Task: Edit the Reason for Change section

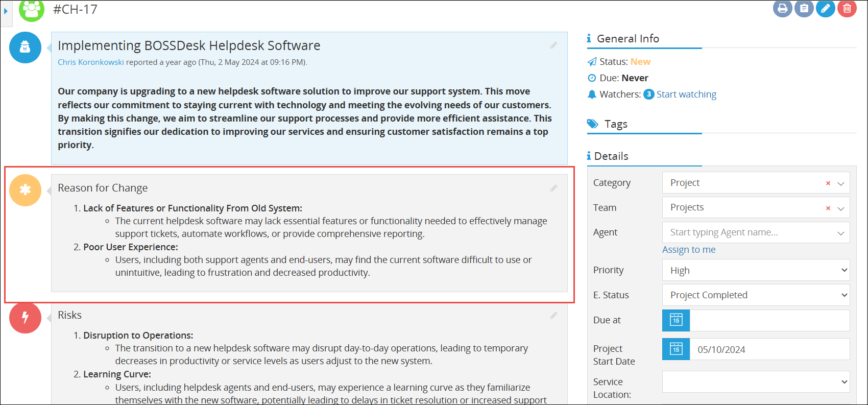Action: click(x=553, y=188)
